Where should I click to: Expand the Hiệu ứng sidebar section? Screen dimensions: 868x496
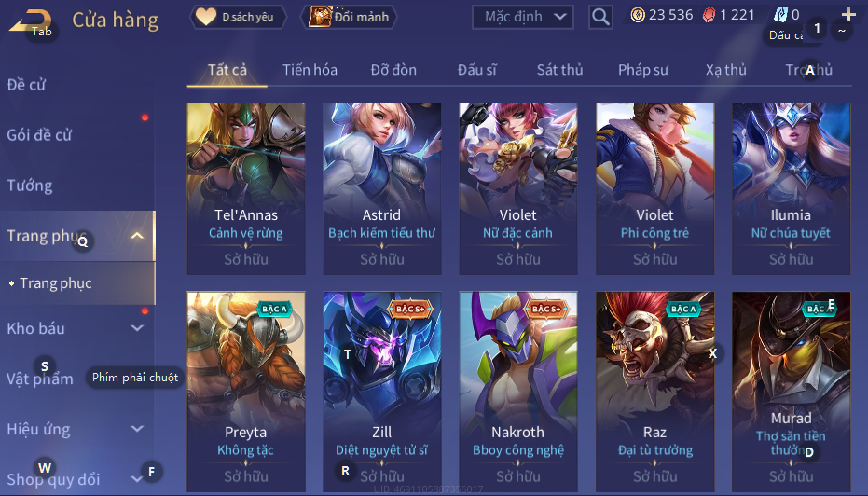point(137,429)
